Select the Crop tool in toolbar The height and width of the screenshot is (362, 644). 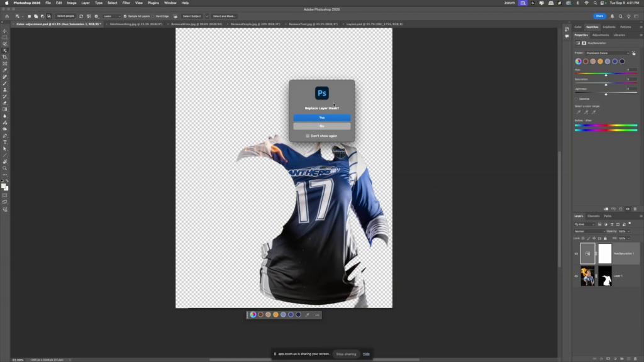[x=5, y=57]
